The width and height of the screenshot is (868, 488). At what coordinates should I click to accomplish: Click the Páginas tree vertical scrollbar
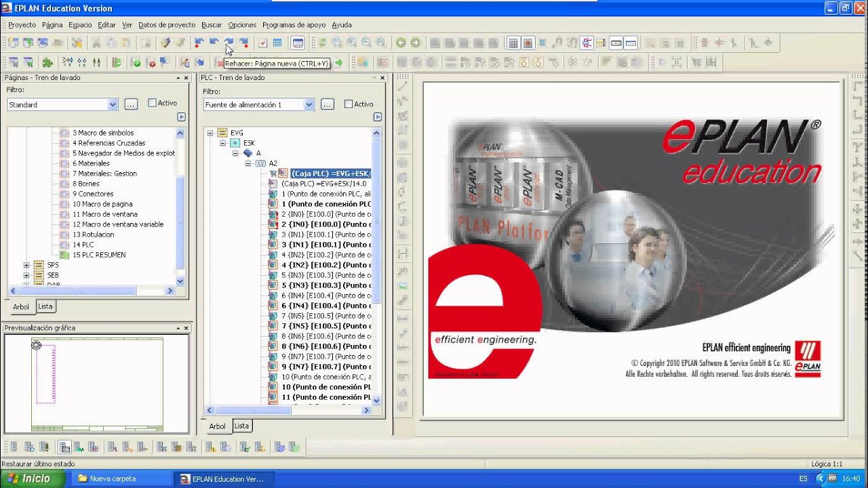click(180, 207)
